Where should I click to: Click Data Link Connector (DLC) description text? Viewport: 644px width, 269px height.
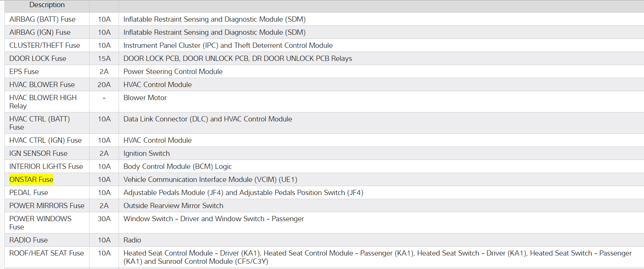[x=207, y=119]
